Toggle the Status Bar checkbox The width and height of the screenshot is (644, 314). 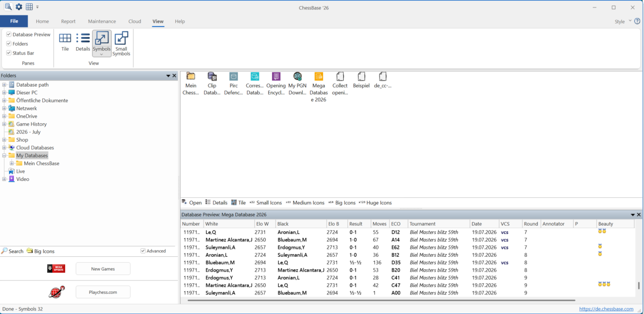(x=9, y=53)
